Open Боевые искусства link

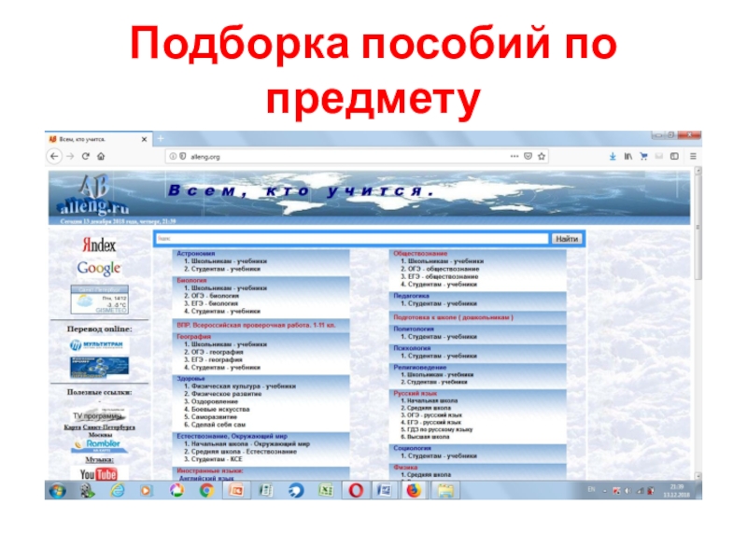point(220,409)
